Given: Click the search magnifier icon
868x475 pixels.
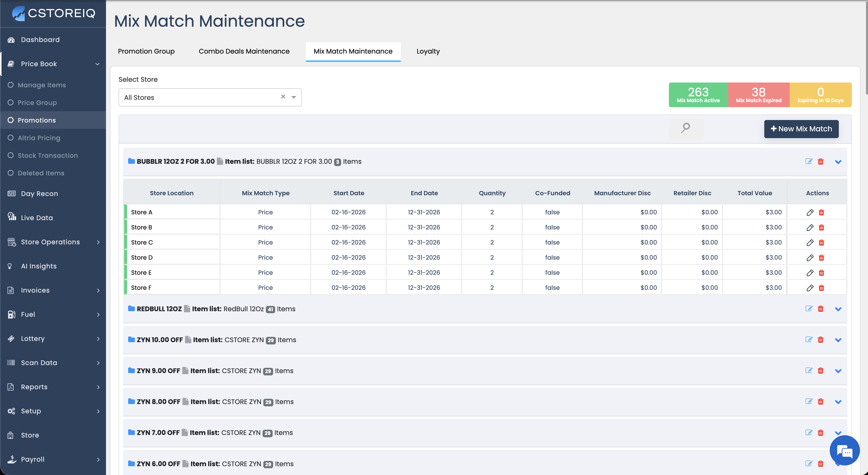Looking at the screenshot, I should coord(685,128).
